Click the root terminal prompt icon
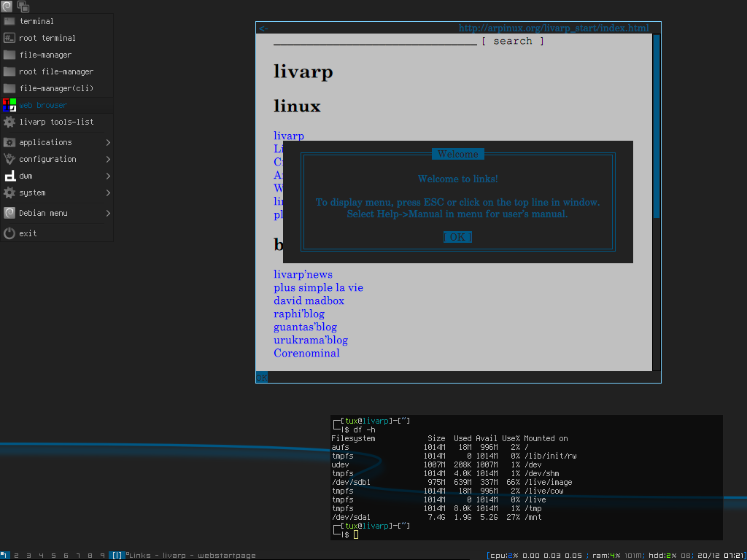 point(9,38)
